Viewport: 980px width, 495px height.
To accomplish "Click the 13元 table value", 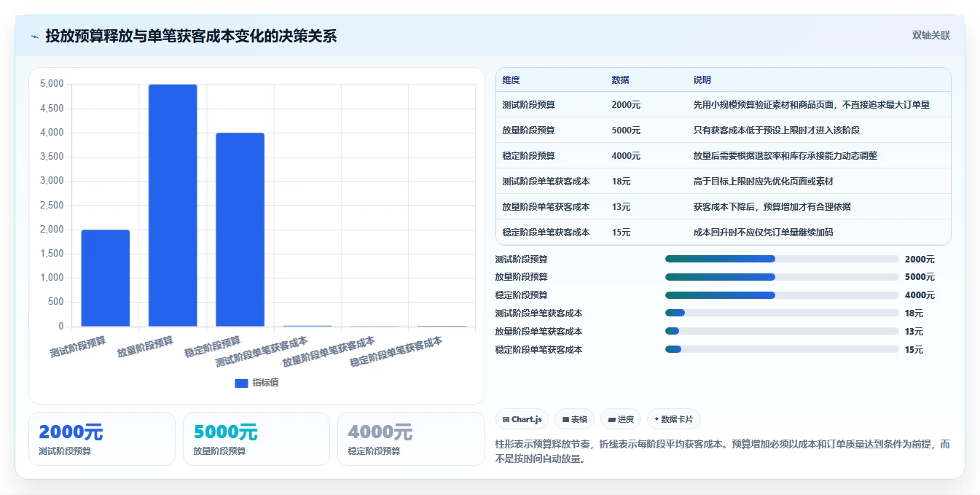I will click(x=621, y=207).
